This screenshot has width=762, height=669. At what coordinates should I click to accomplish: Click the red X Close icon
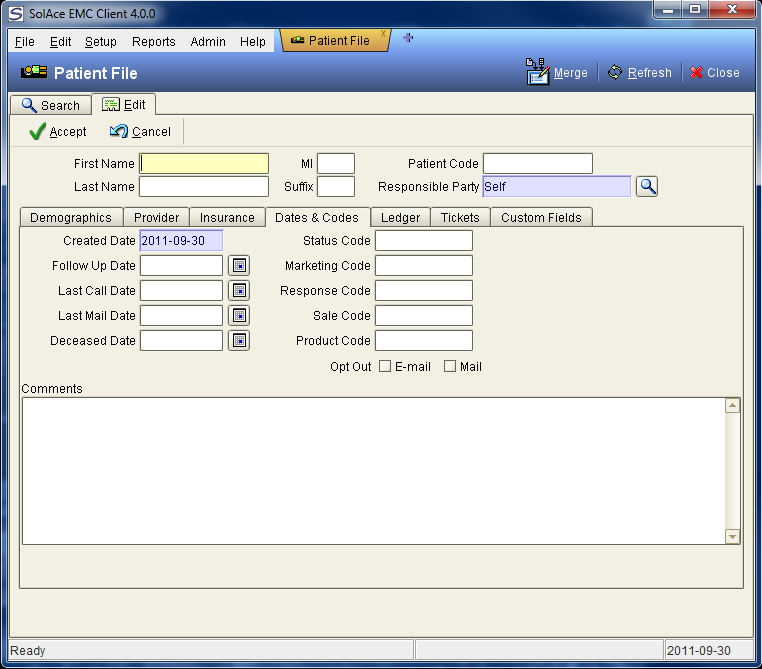[696, 72]
